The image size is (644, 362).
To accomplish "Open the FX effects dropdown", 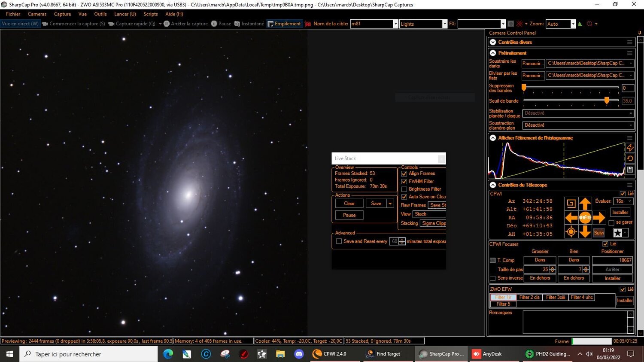I will point(503,24).
